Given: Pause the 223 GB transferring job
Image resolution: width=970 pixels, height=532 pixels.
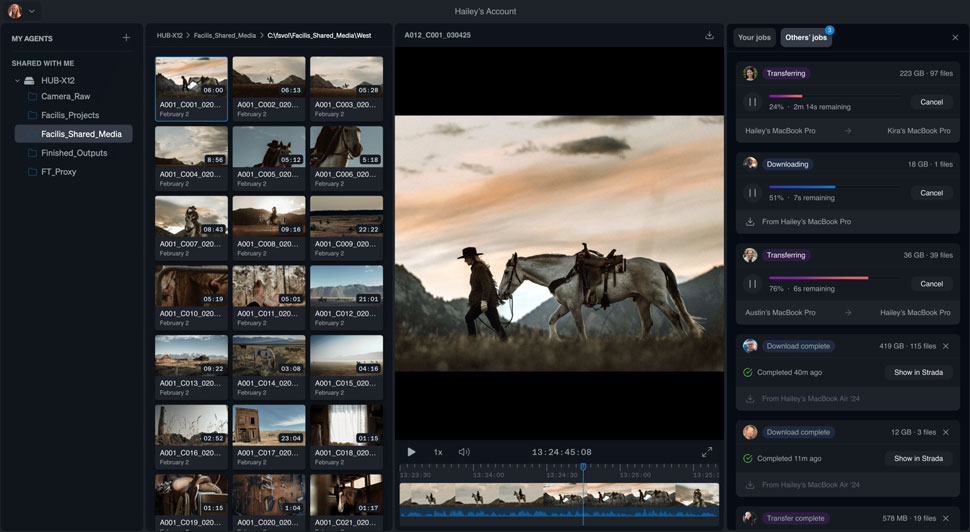Looking at the screenshot, I should coord(753,102).
